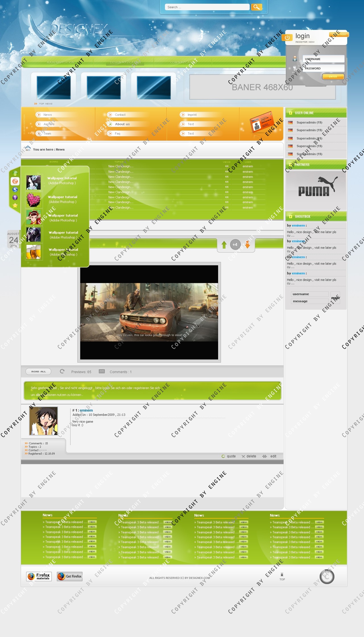Click the user icon beside USERNAME
This screenshot has width=364, height=637.
pos(295,59)
